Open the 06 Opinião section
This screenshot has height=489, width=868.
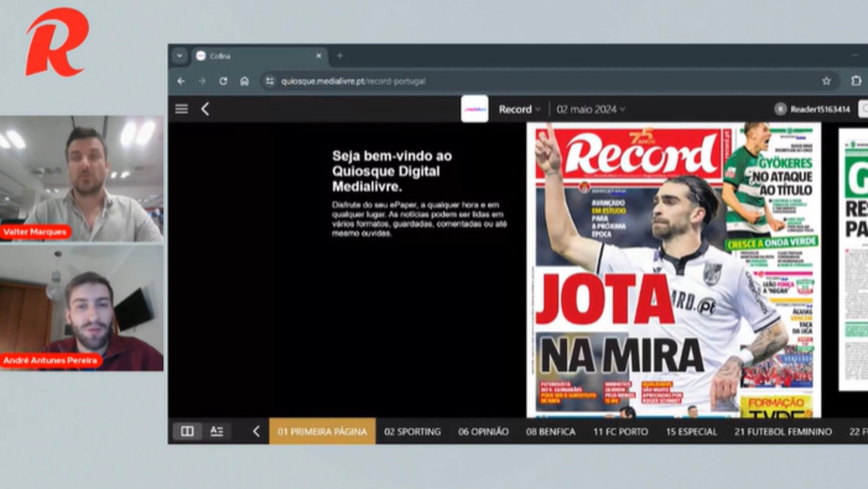pyautogui.click(x=483, y=431)
